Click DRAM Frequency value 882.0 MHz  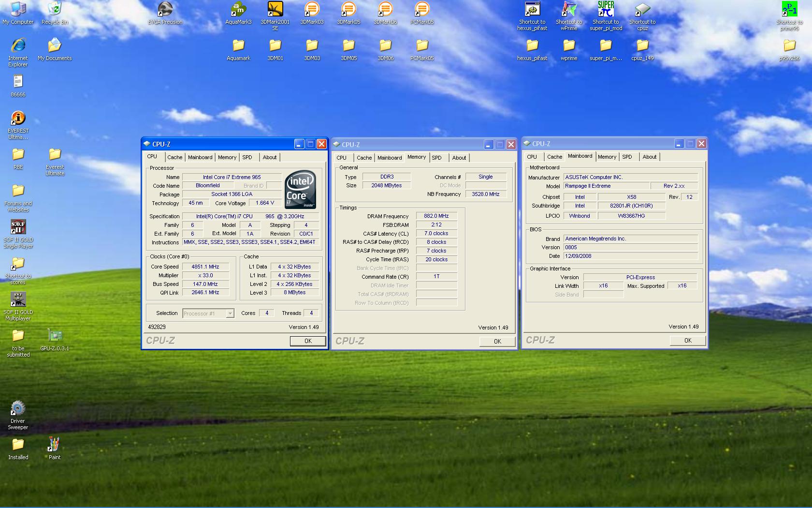(436, 216)
